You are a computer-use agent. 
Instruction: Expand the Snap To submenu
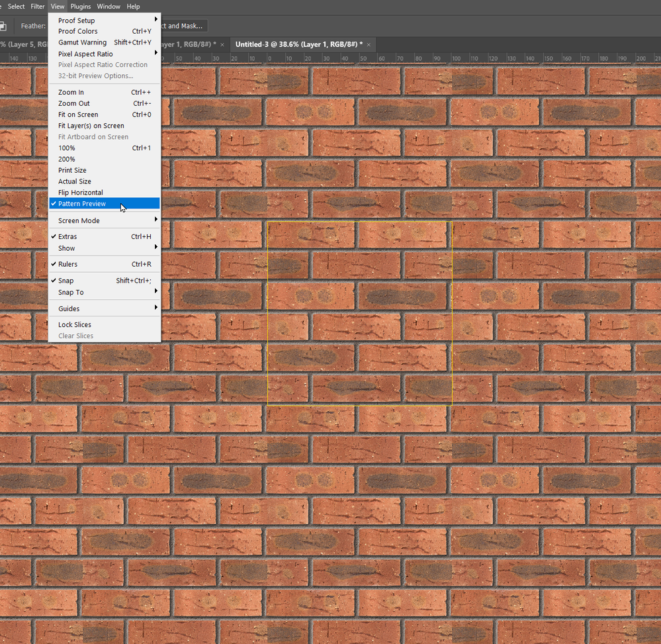click(x=105, y=293)
